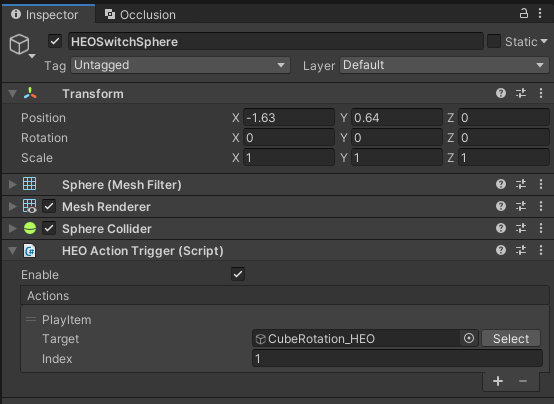Image resolution: width=554 pixels, height=404 pixels.
Task: Collapse the Transform component foldout
Action: coord(13,94)
